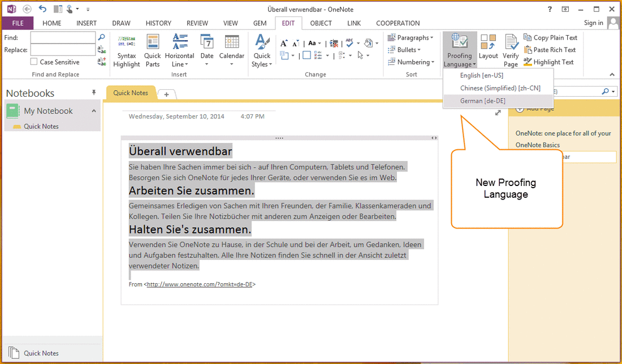Collapse the My Notebook chevron
The width and height of the screenshot is (622, 364).
point(94,111)
